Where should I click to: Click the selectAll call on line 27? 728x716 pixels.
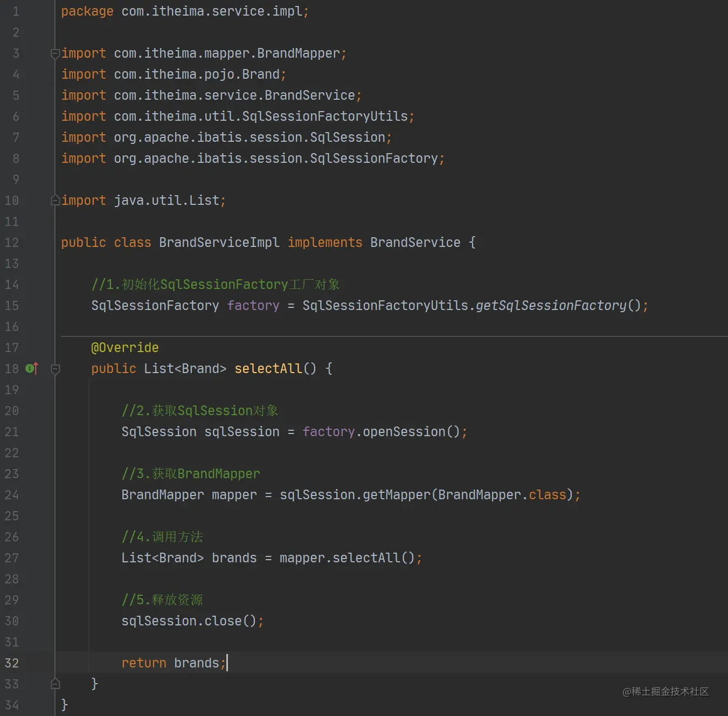coord(366,558)
